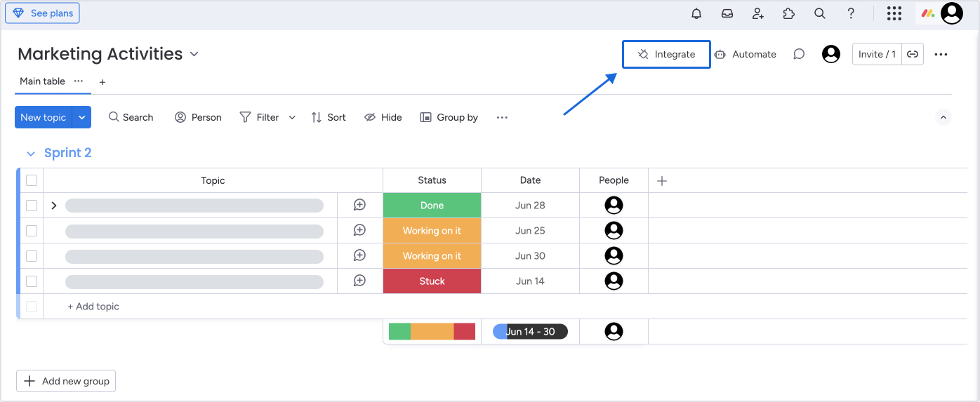980x402 pixels.
Task: Click the Integrate button
Action: click(666, 54)
